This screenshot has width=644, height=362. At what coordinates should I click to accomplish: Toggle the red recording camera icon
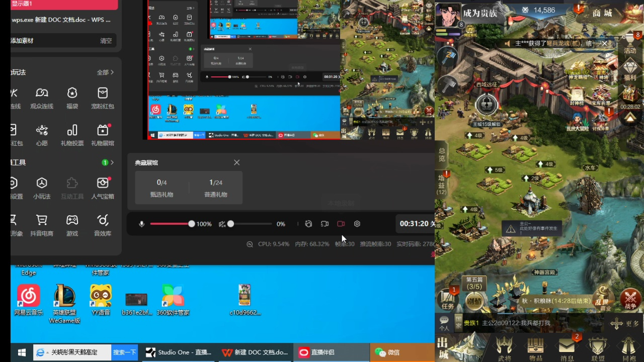(341, 224)
